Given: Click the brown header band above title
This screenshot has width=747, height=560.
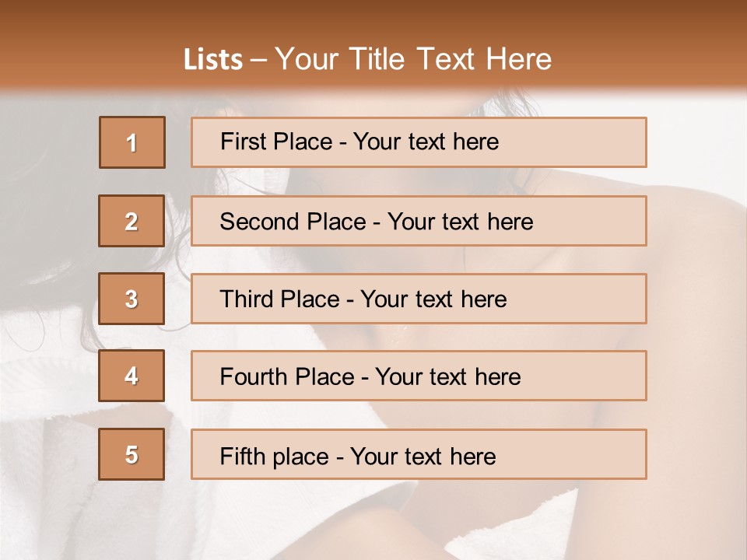Looking at the screenshot, I should [373, 17].
